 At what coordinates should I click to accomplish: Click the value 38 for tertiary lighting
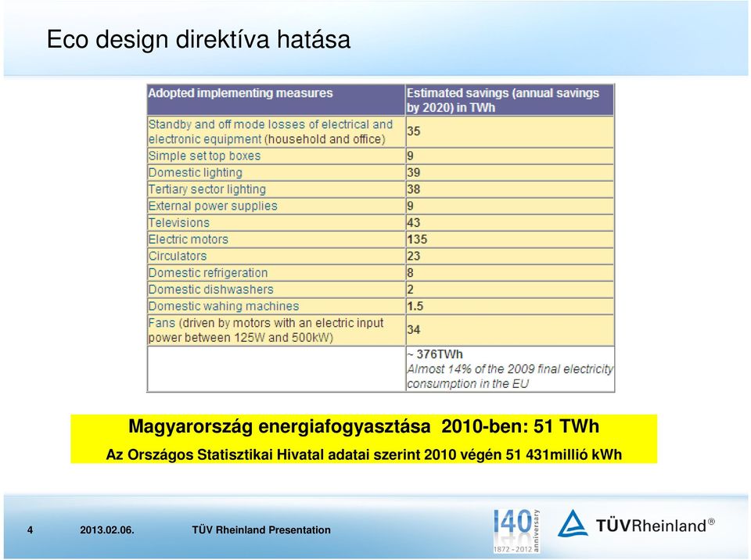[x=414, y=189]
